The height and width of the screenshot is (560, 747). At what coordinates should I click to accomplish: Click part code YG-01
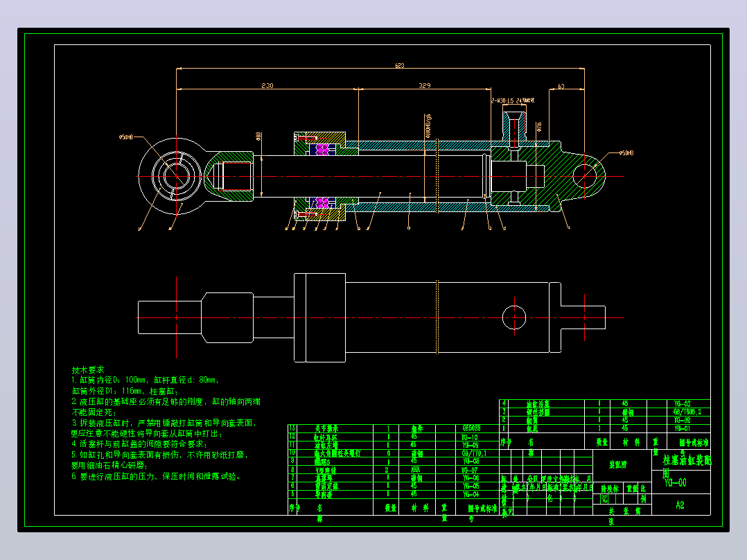coord(682,428)
